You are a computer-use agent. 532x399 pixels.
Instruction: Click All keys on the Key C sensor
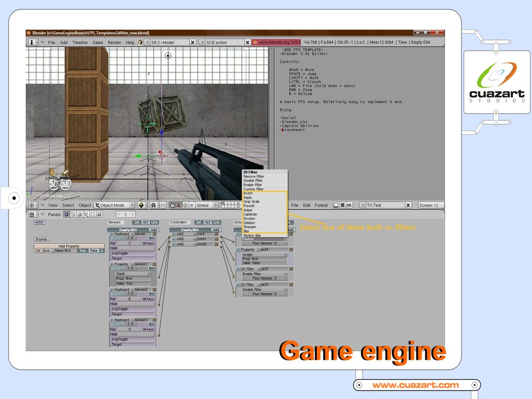(x=148, y=243)
